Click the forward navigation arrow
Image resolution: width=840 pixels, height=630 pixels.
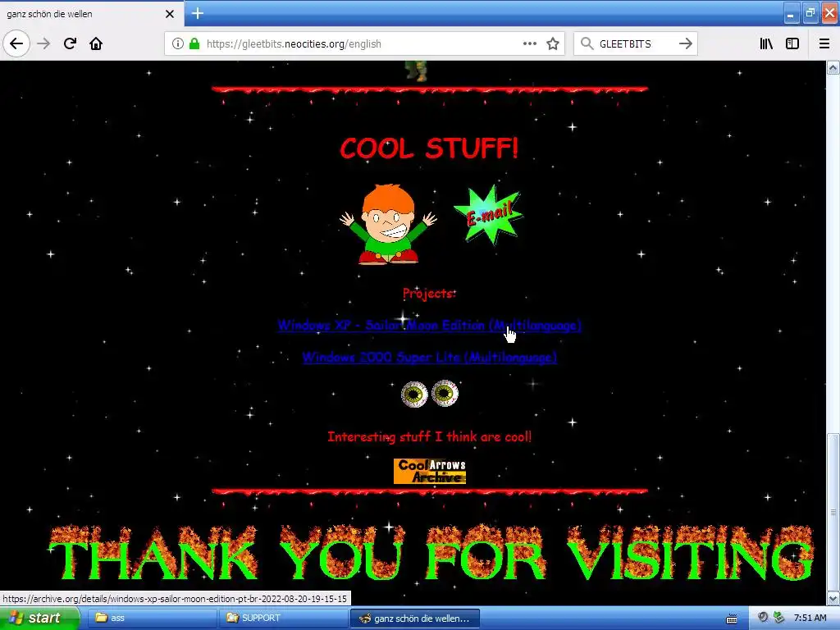point(44,43)
